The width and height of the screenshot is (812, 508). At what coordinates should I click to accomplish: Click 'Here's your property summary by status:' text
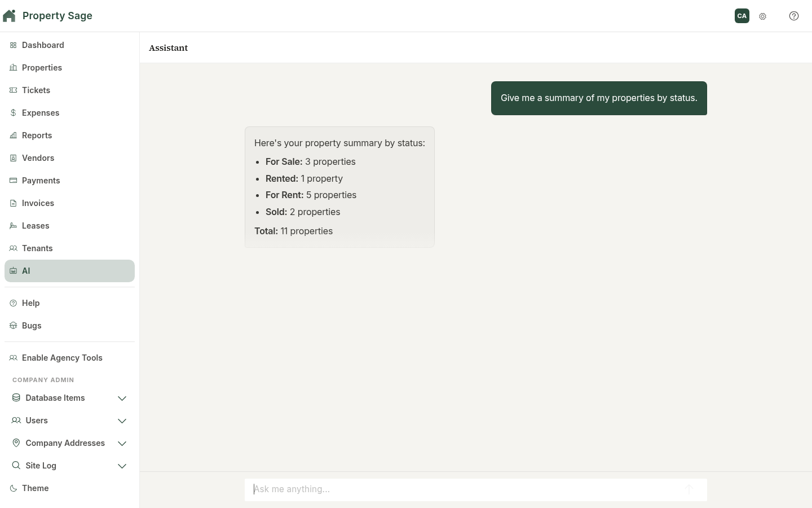[339, 143]
